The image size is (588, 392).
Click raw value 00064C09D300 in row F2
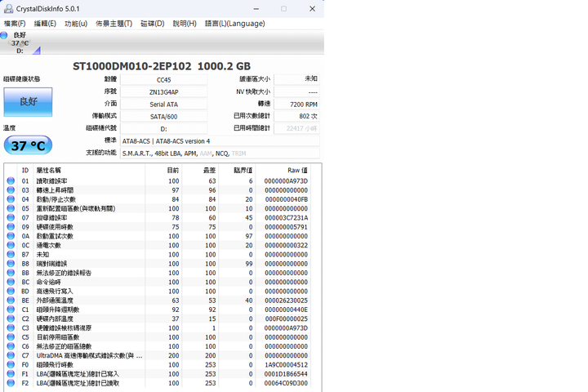point(286,383)
